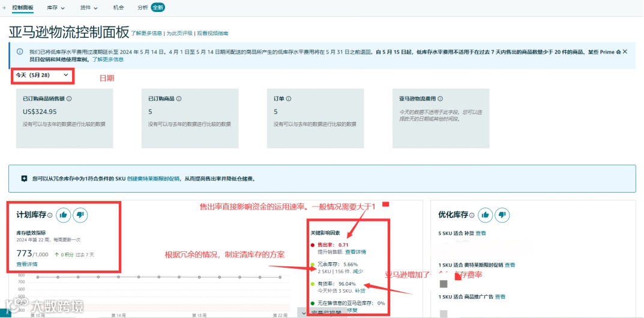Click the 减少 link under 冗余库存
Viewport: 644px width, 318px height.
click(x=358, y=271)
